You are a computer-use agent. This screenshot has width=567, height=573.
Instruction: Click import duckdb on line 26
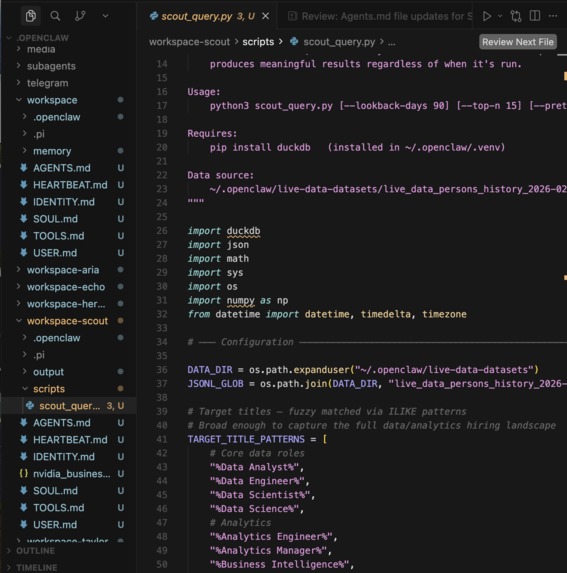pos(224,231)
